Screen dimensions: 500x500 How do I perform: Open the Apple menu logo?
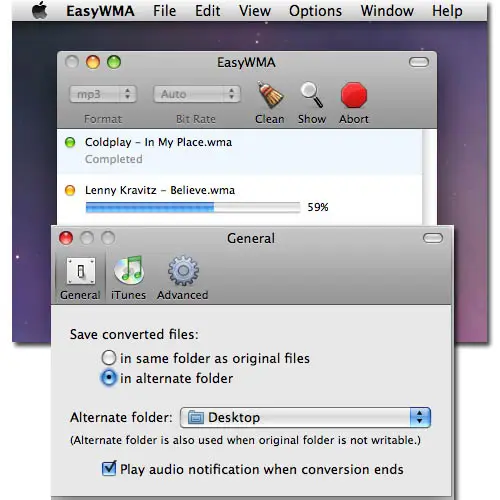point(40,10)
